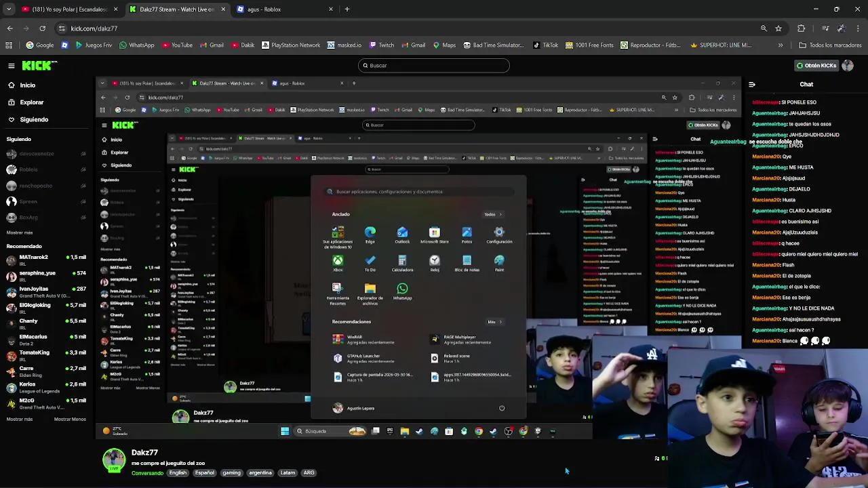Open recommended channel M2cG

pos(45,403)
